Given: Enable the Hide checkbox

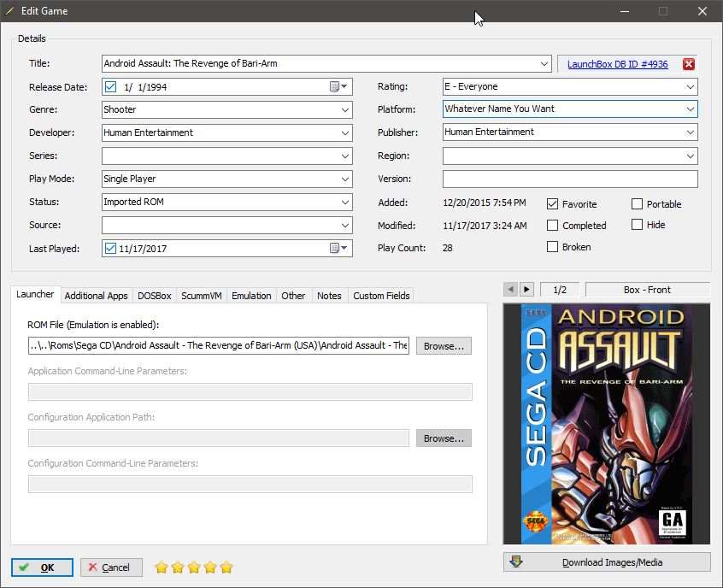Looking at the screenshot, I should pyautogui.click(x=637, y=225).
